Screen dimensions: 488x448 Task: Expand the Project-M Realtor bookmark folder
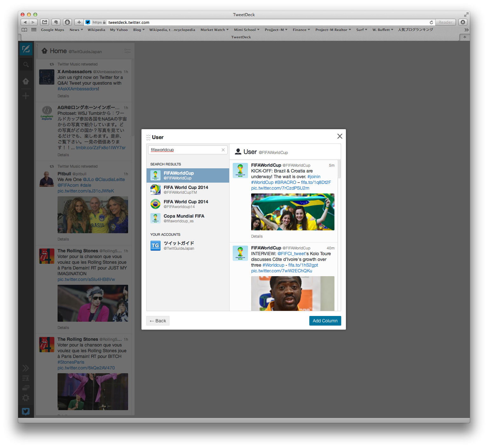333,30
